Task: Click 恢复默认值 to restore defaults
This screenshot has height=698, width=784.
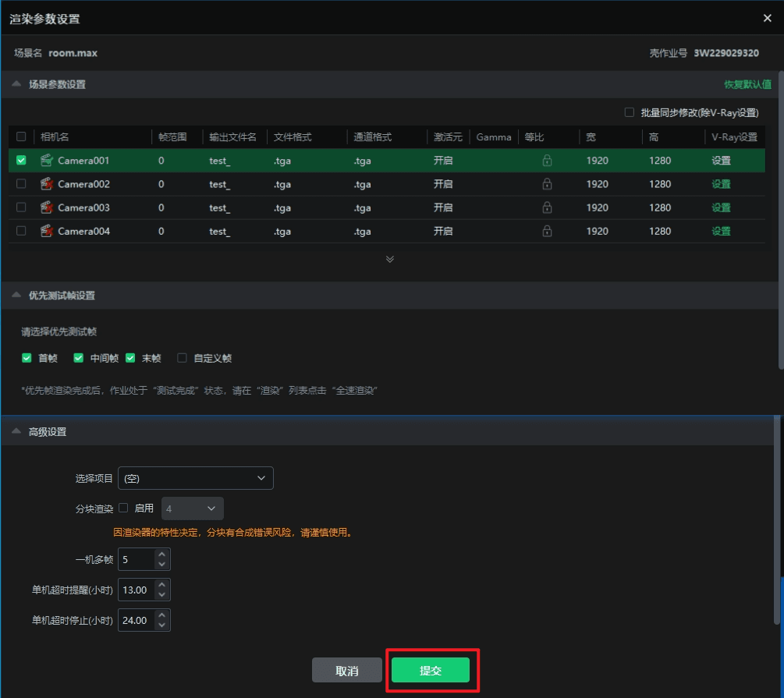Action: (747, 84)
